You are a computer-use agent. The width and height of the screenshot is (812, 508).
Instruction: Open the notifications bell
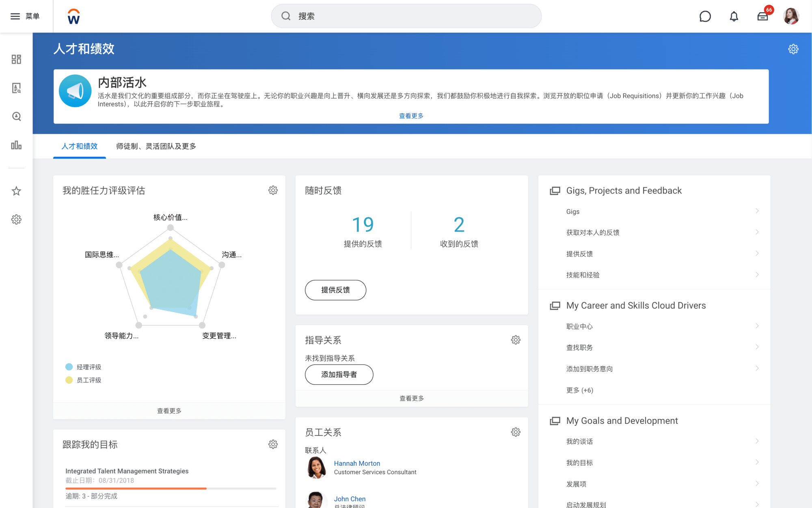pyautogui.click(x=734, y=16)
